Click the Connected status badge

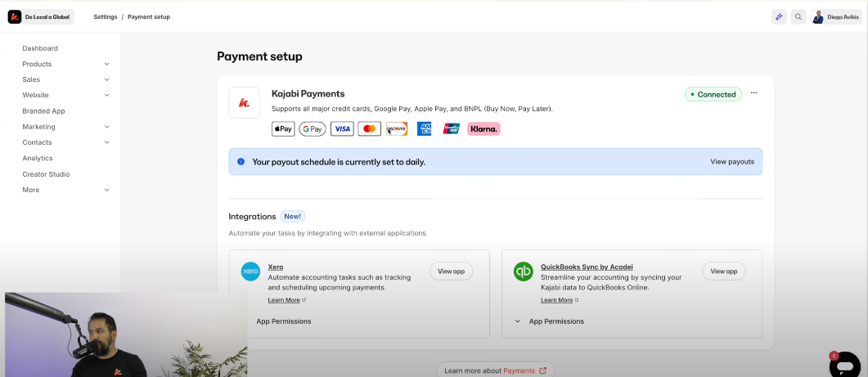[x=713, y=94]
